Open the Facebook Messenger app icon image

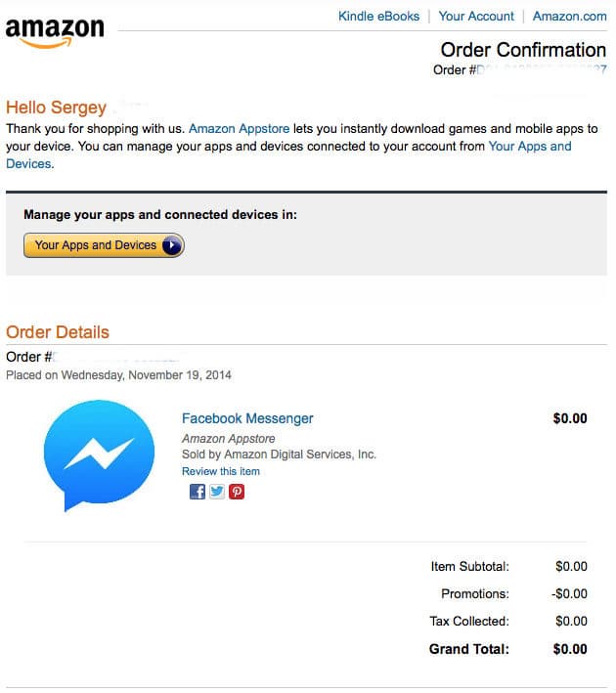coord(99,455)
